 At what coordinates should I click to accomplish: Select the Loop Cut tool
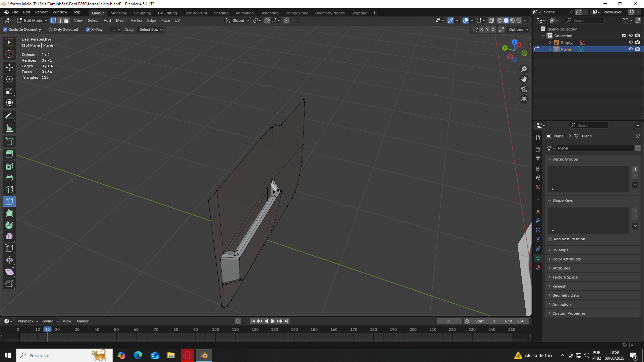click(9, 190)
